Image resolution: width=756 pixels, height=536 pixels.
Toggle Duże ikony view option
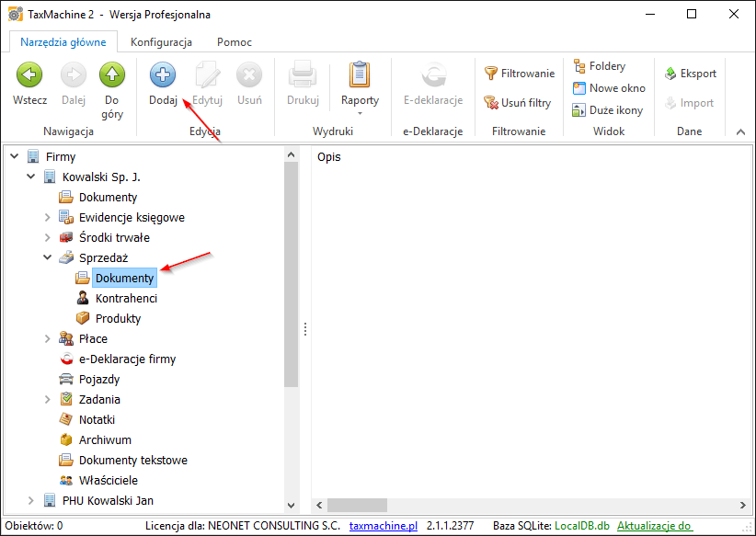[607, 110]
